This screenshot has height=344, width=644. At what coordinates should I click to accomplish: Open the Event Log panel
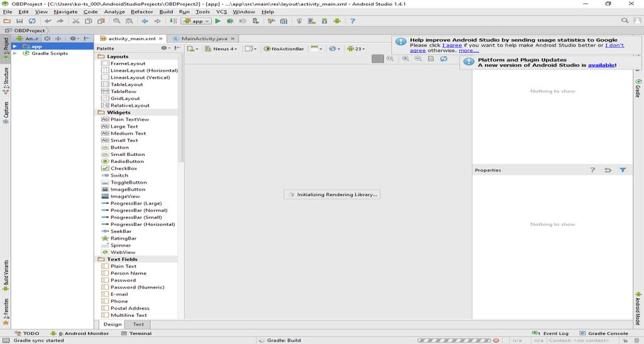[550, 333]
